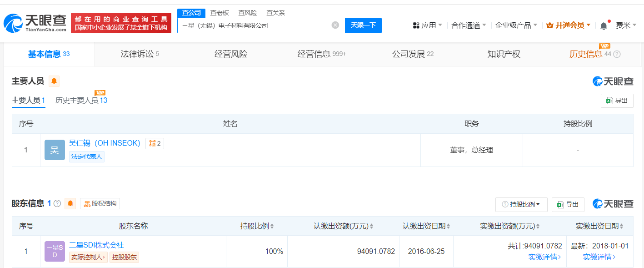The width and height of the screenshot is (644, 268).
Task: Expand the 企业级产品 dropdown
Action: pos(516,25)
